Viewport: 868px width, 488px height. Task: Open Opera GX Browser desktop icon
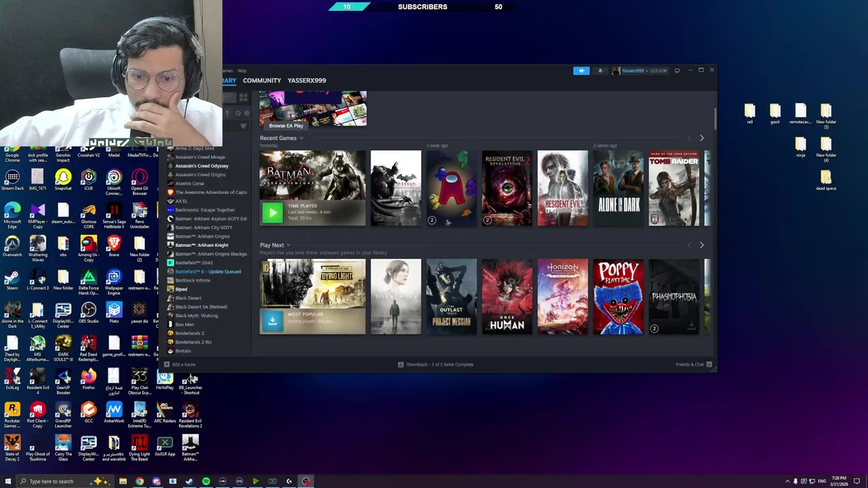tap(140, 183)
